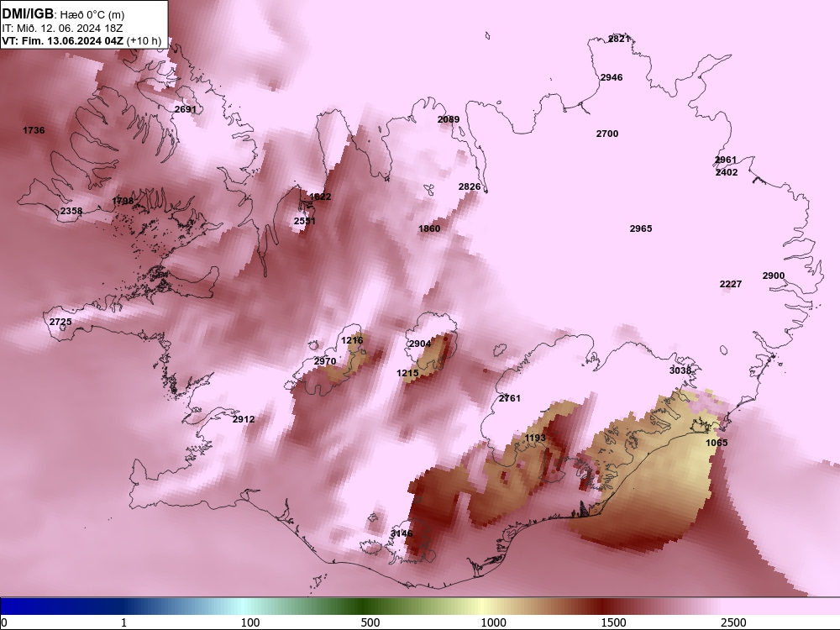Select the 1 tick on the color scale

[124, 622]
